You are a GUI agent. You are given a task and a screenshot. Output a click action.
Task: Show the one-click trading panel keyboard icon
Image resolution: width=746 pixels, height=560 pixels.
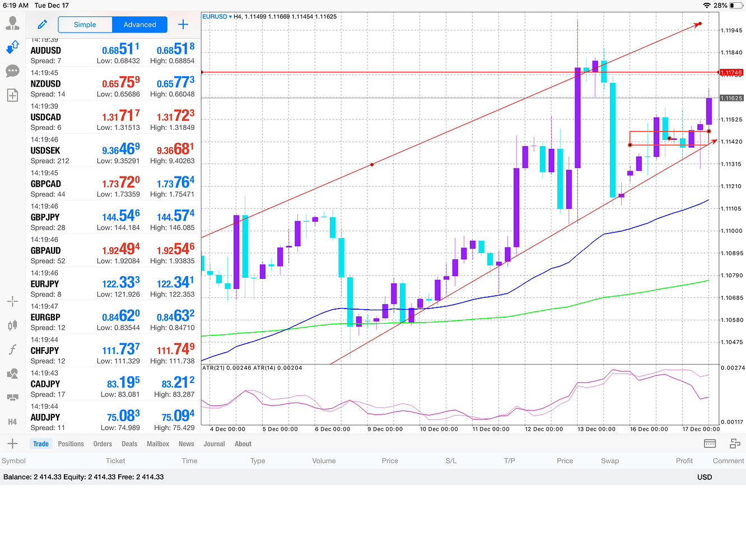710,443
